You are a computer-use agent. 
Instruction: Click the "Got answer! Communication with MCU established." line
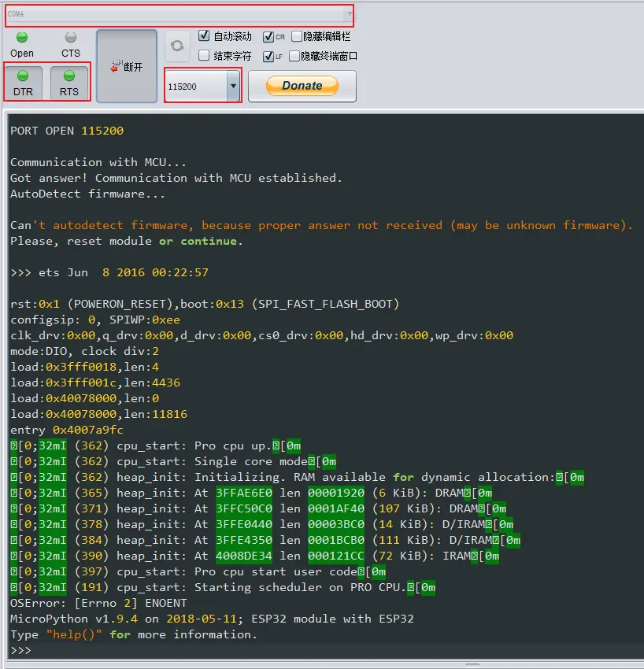tap(176, 178)
